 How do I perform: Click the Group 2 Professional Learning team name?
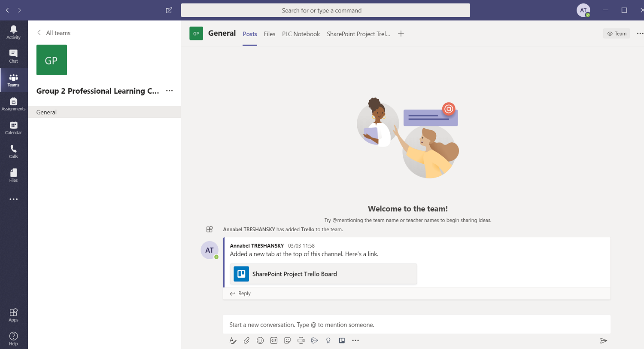click(97, 91)
